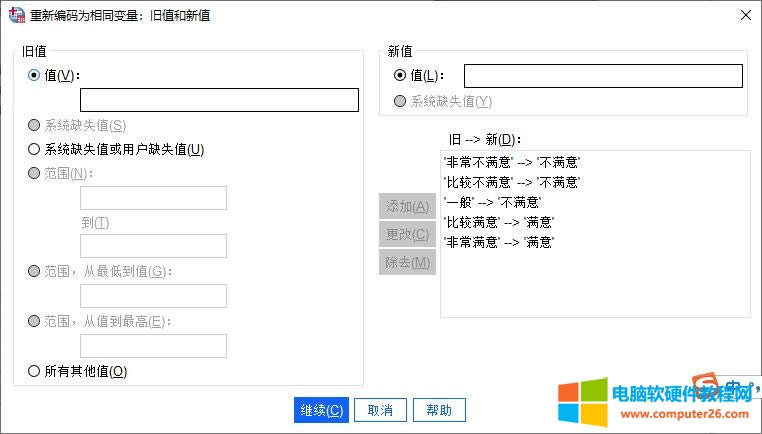Screen dimensions: 762x434
Task: Select the '比较不满意' --> '不满意' mapping entry
Action: (x=511, y=182)
